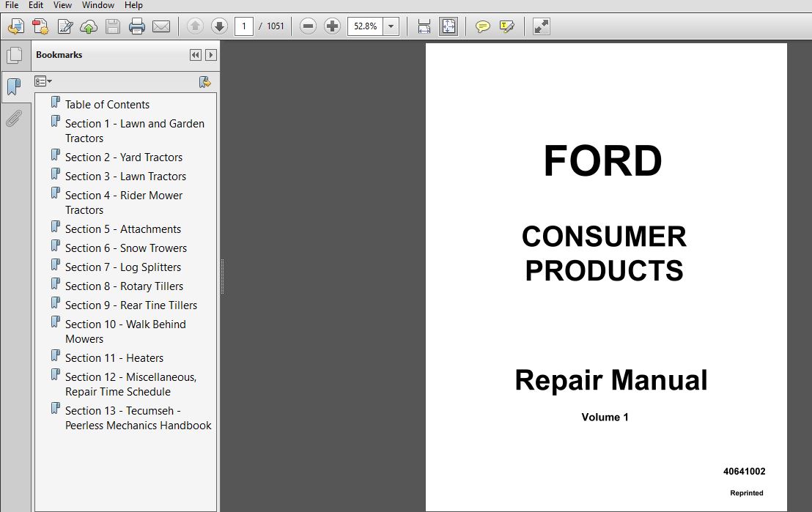
Task: Click the Print icon
Action: (137, 26)
